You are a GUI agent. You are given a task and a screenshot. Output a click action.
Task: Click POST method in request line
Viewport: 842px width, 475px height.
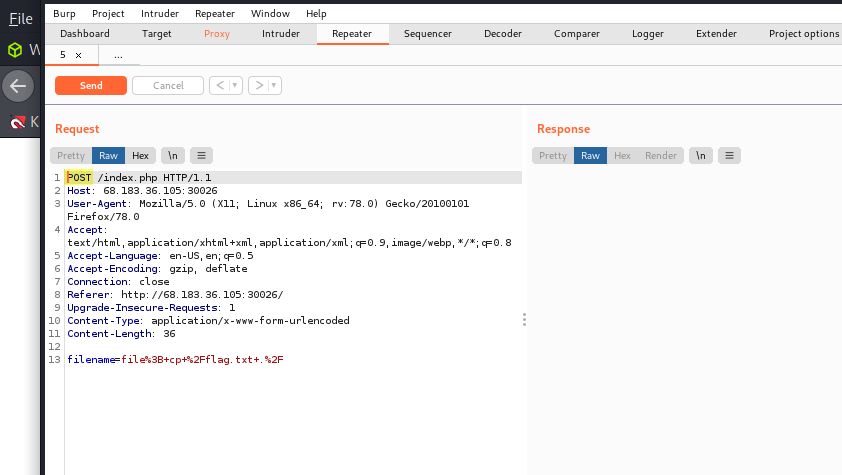coord(79,178)
